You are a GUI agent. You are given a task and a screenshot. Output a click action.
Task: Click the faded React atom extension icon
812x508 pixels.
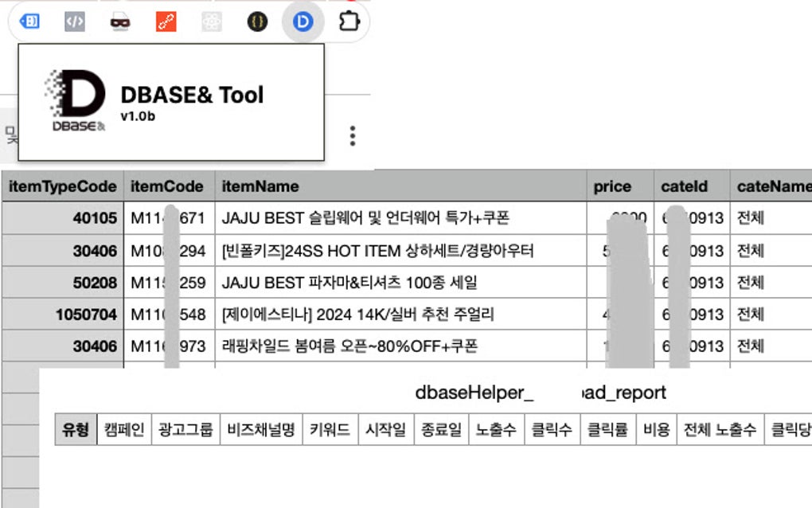click(211, 21)
